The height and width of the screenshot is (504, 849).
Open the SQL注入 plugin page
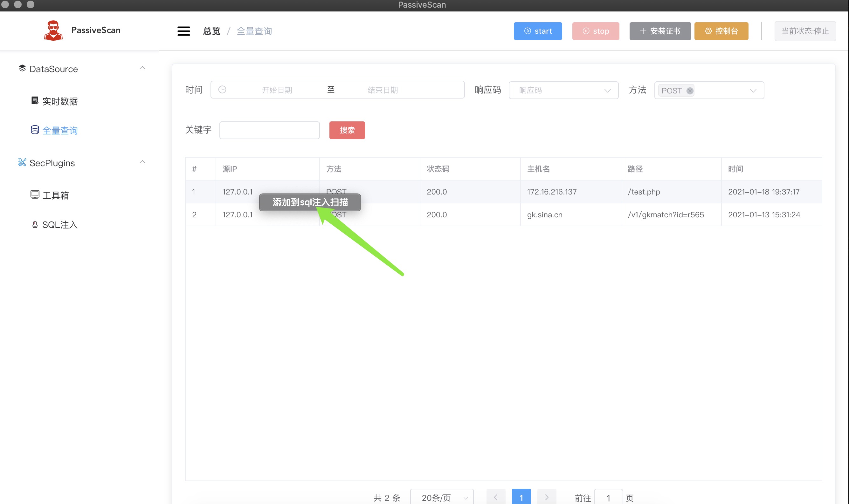tap(59, 224)
